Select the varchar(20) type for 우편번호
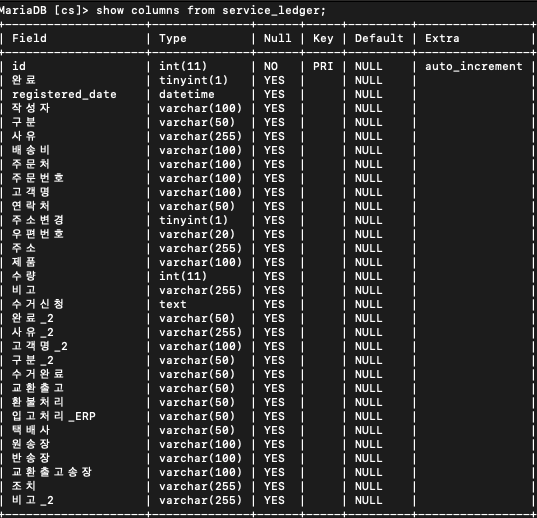The image size is (537, 518). click(x=197, y=234)
